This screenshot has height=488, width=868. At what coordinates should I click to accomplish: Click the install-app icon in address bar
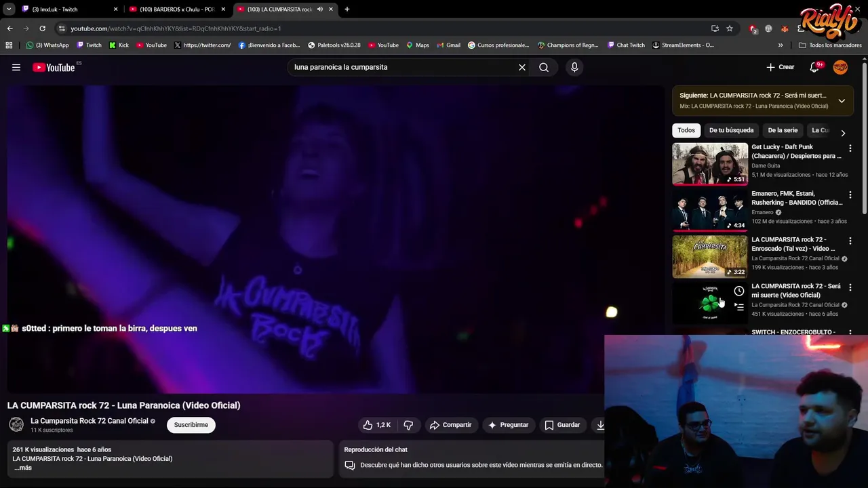pyautogui.click(x=715, y=28)
